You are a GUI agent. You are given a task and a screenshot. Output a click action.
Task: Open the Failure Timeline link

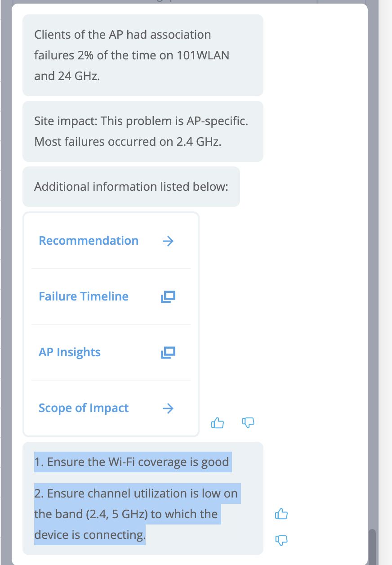tap(84, 296)
